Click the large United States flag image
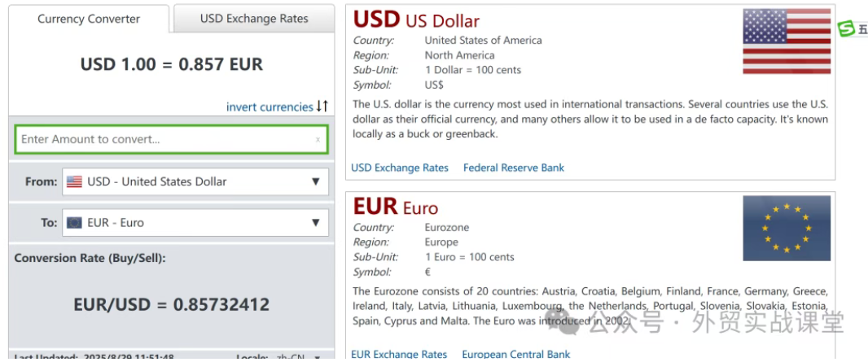Image resolution: width=868 pixels, height=362 pixels. pyautogui.click(x=786, y=41)
